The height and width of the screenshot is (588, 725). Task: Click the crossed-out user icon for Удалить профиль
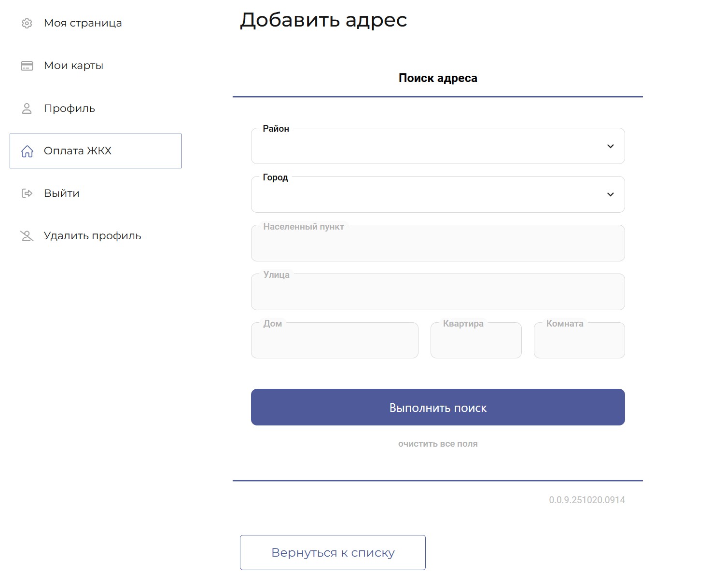[x=27, y=236]
